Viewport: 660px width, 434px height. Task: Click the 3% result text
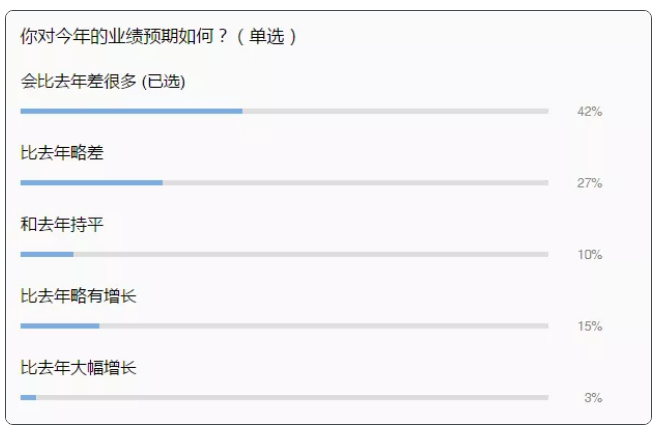[593, 398]
